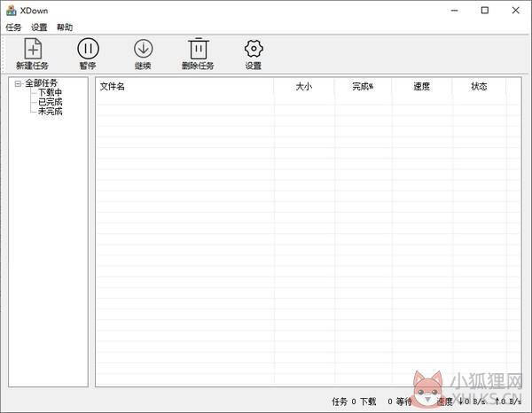The image size is (532, 413).
Task: Sort by the 大小 column header
Action: tap(303, 87)
